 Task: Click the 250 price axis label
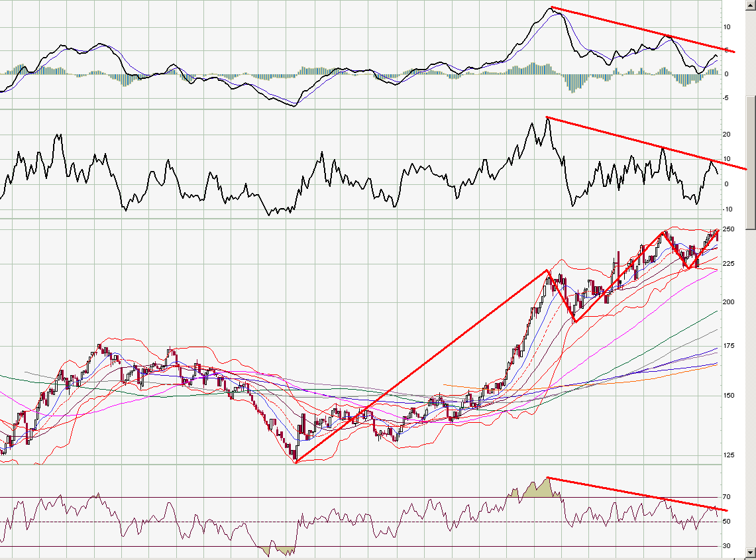[728, 229]
